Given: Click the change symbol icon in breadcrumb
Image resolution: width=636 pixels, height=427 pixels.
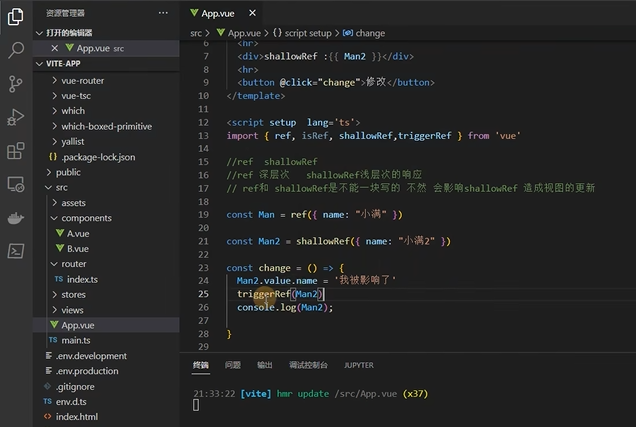Looking at the screenshot, I should tap(348, 33).
